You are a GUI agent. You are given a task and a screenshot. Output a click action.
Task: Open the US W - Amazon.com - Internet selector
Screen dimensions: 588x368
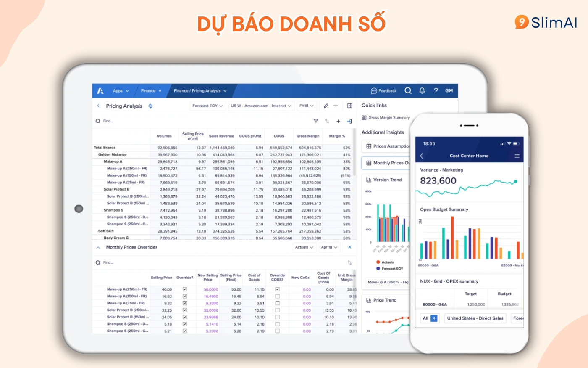click(x=261, y=106)
